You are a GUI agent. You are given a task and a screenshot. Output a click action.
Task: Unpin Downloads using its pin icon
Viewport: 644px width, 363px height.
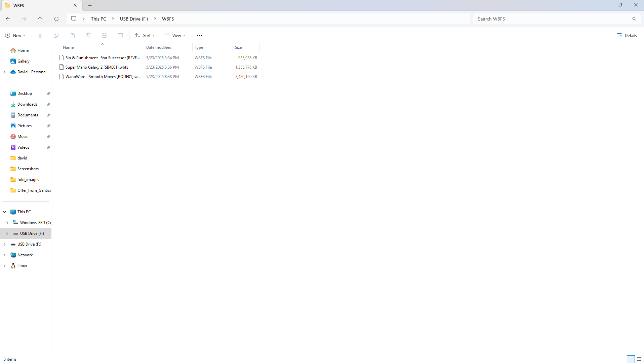coord(49,104)
